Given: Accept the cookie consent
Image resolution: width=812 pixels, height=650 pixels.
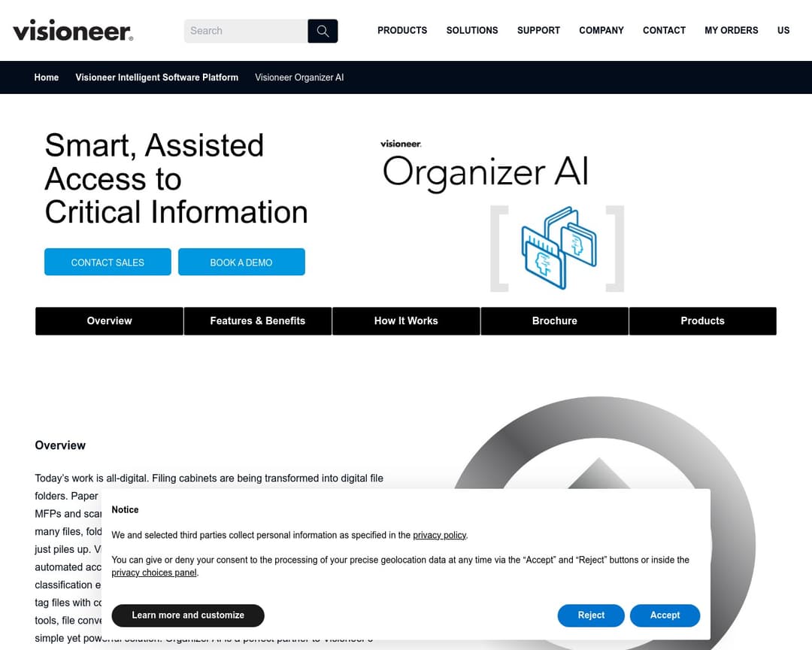Looking at the screenshot, I should click(x=665, y=615).
